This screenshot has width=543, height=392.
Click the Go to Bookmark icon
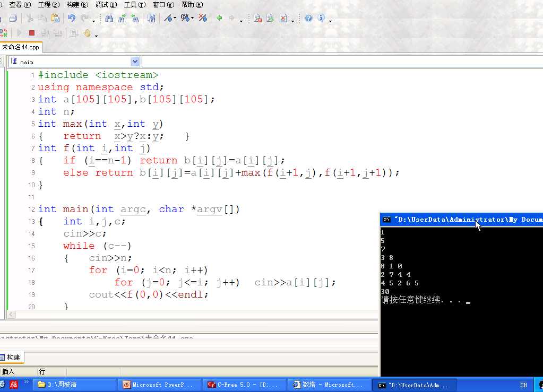point(185,18)
